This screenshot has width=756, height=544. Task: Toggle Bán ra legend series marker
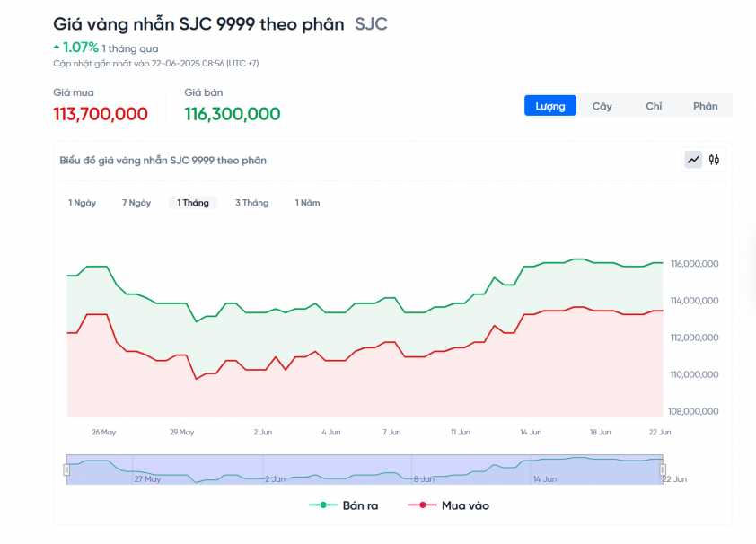coord(323,505)
